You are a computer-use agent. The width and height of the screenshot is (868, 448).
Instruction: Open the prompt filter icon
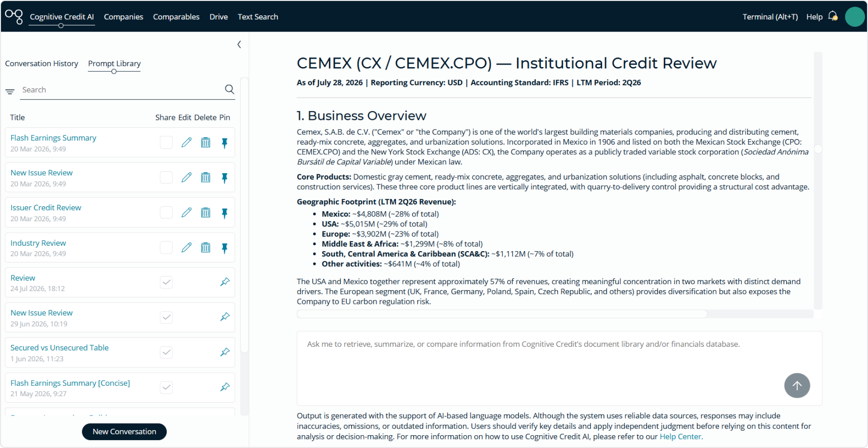coord(10,91)
